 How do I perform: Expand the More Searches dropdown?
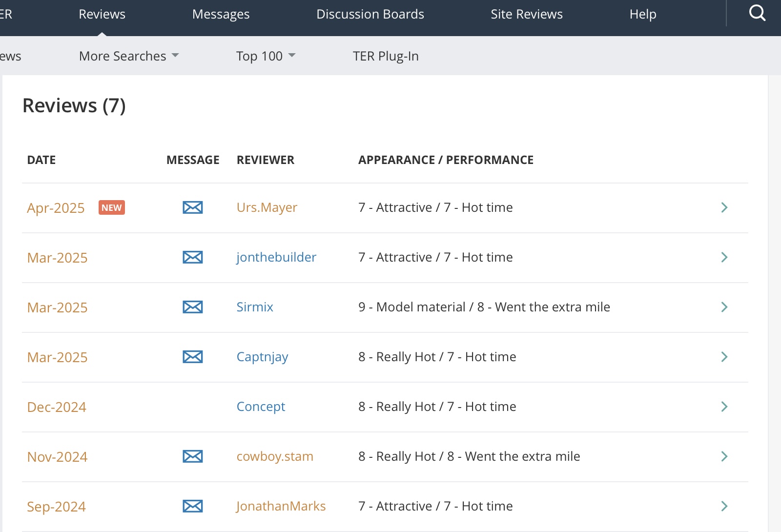(129, 56)
